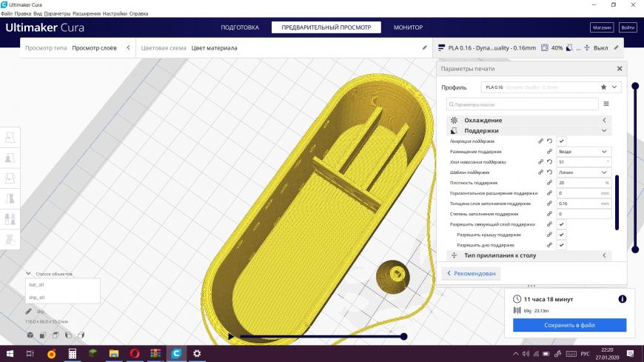This screenshot has height=362, width=644.
Task: Expand the Охлаждение settings section
Action: 529,121
